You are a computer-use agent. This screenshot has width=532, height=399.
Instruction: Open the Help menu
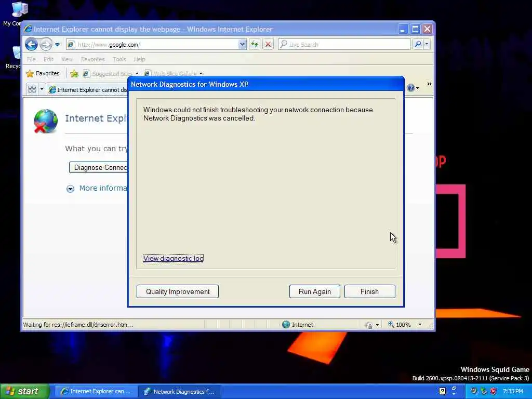pos(139,59)
